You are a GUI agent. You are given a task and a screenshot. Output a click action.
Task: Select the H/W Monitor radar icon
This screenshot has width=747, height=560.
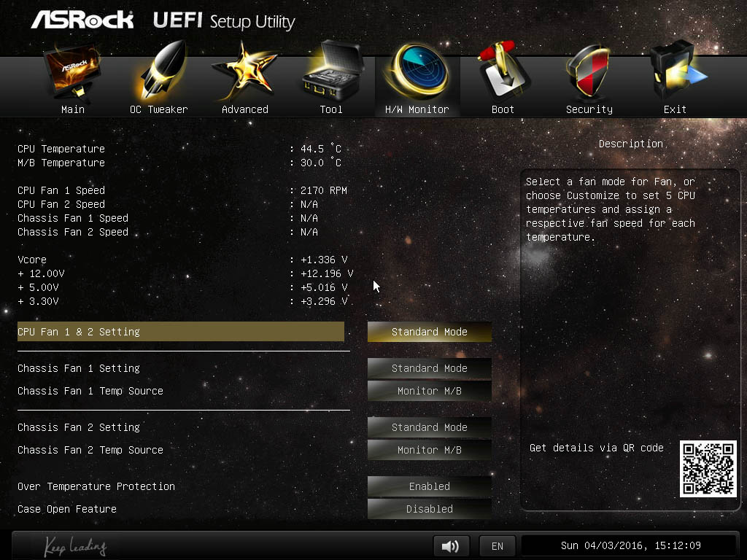pos(417,71)
